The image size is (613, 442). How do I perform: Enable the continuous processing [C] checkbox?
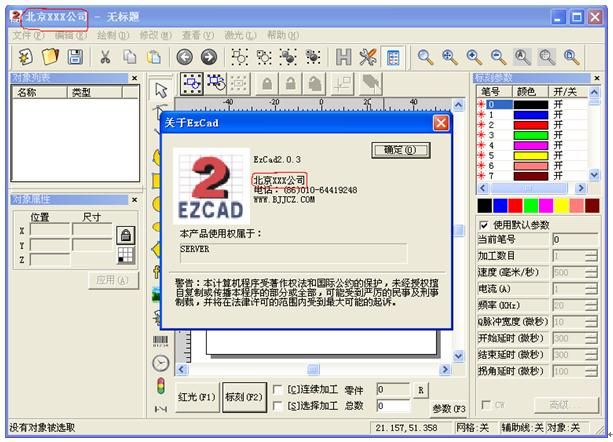click(277, 390)
